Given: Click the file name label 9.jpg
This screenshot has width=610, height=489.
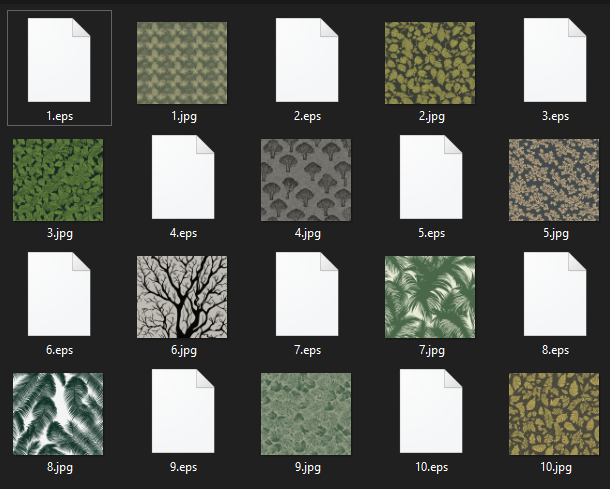Looking at the screenshot, I should pos(307,467).
